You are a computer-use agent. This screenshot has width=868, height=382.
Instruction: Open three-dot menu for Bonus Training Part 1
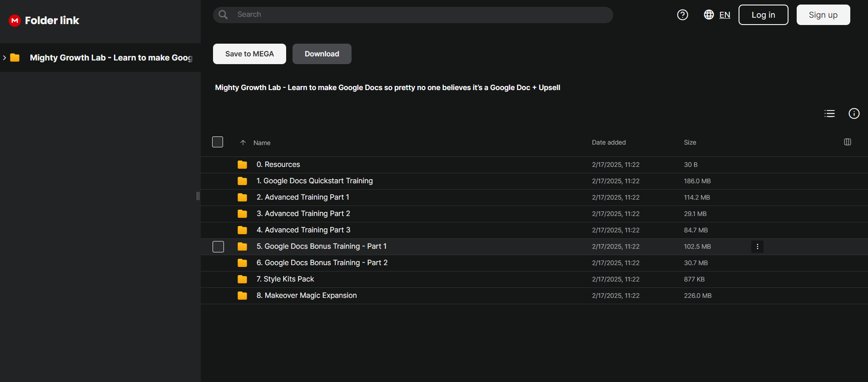[x=757, y=246]
